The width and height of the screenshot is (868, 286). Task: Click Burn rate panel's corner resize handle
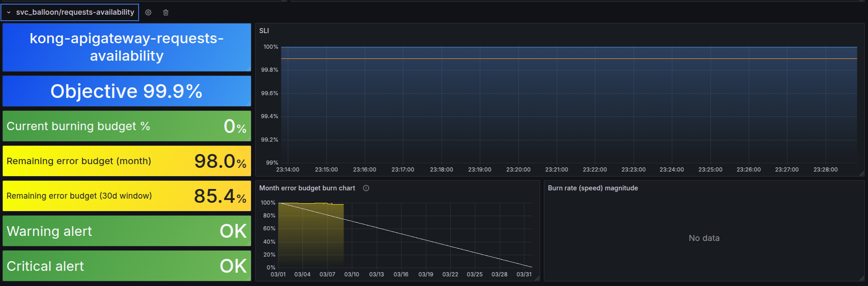click(x=862, y=279)
